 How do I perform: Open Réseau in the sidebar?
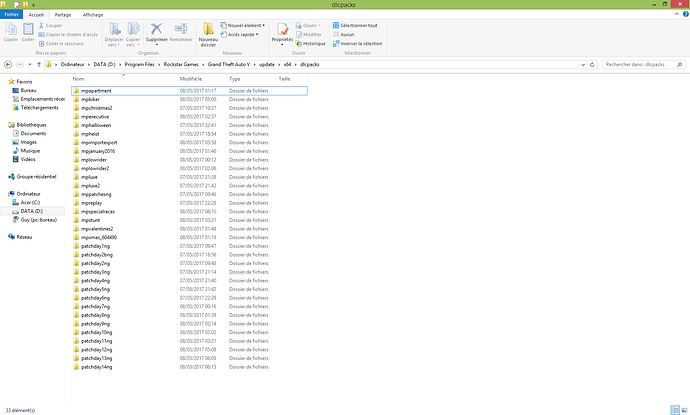[24, 237]
